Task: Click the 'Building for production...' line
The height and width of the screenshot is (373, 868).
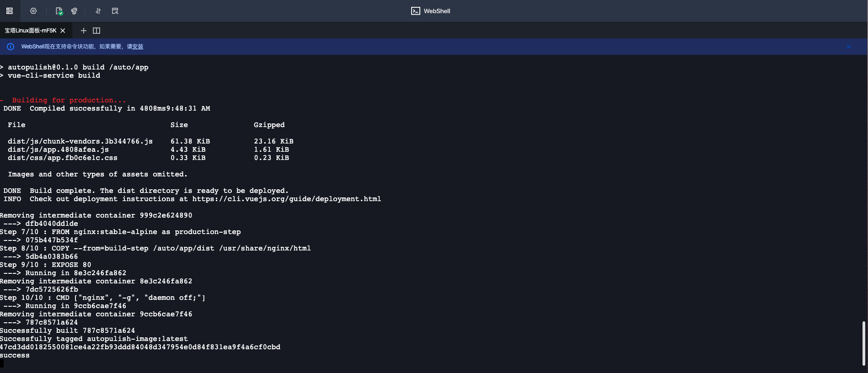Action: pos(69,100)
